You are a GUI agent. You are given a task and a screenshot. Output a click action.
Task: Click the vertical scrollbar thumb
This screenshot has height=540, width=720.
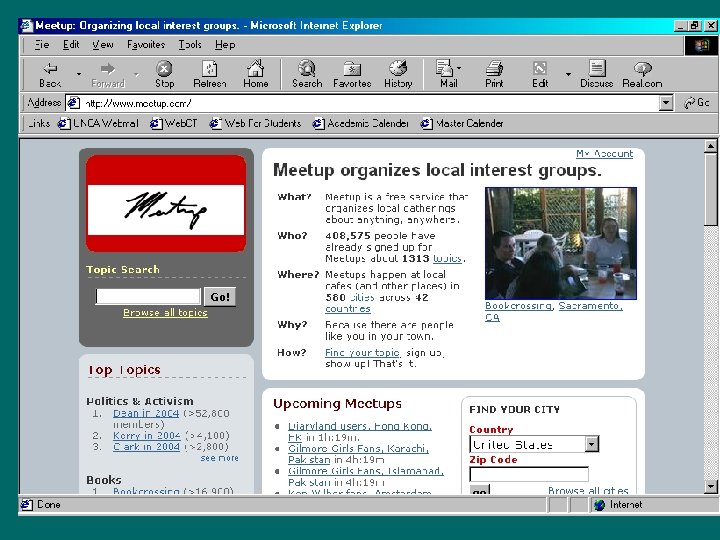coord(710,189)
